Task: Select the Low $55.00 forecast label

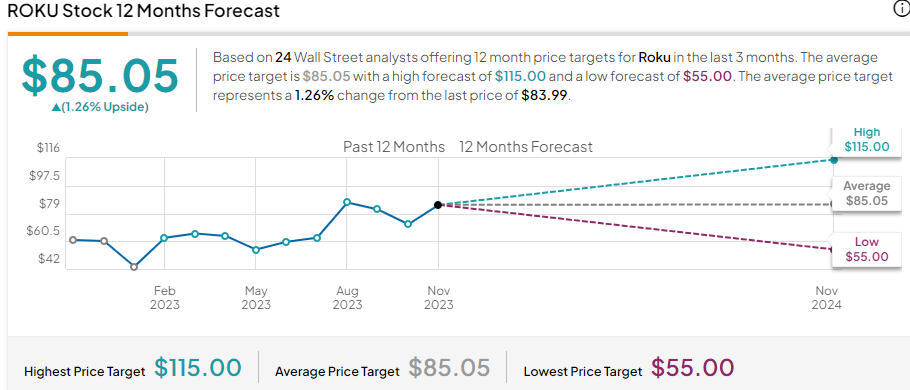Action: tap(866, 250)
